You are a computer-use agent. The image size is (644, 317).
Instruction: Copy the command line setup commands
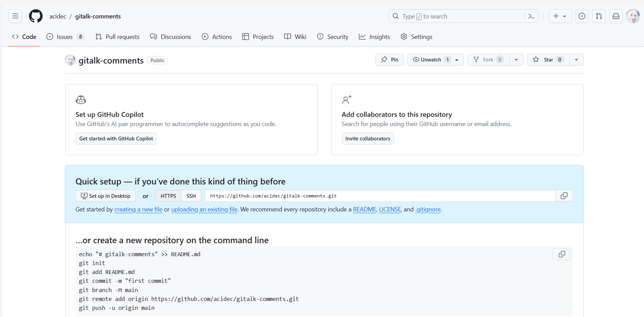click(562, 254)
